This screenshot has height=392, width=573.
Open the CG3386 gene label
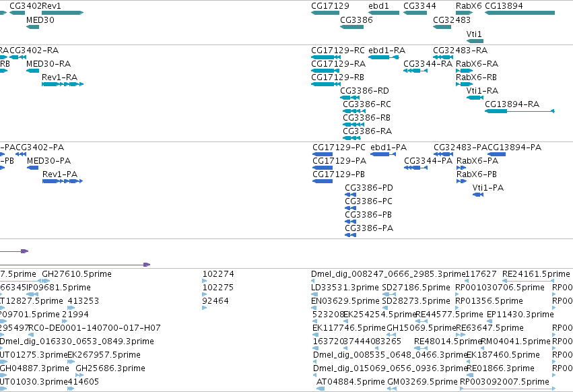pos(356,20)
